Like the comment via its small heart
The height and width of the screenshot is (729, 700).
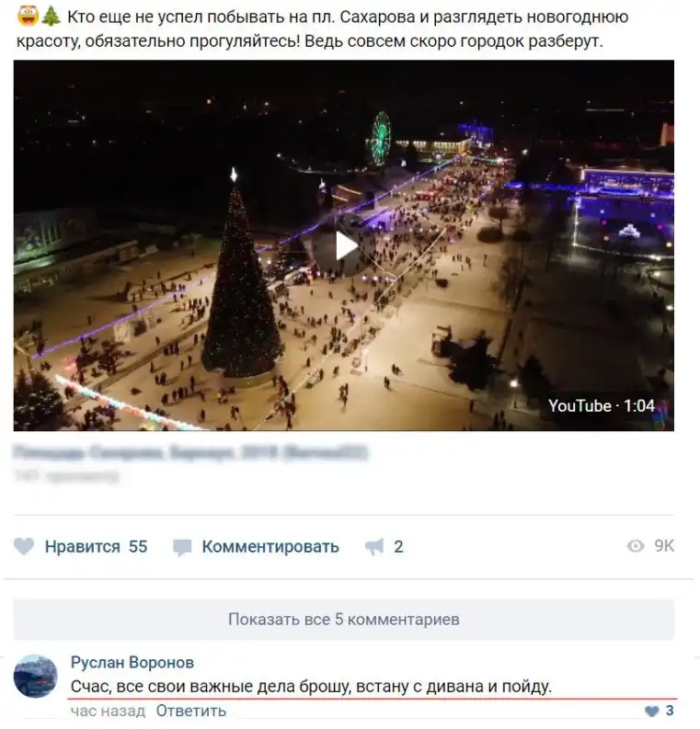(x=651, y=711)
